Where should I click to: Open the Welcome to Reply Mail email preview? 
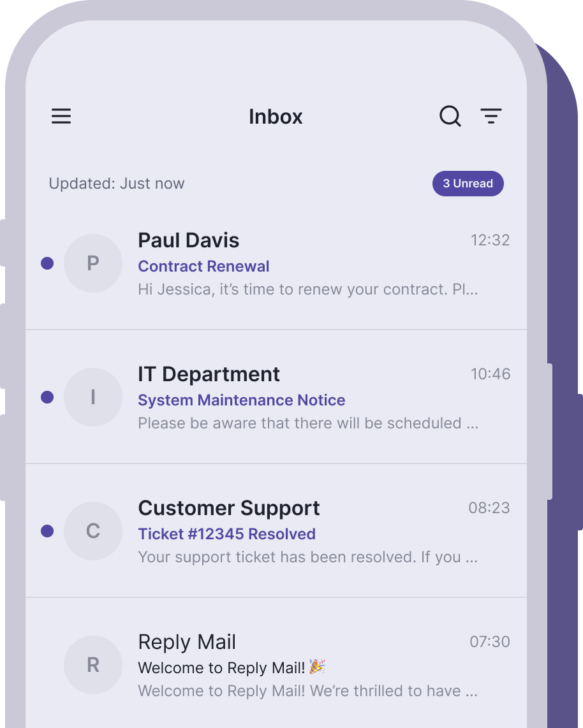[307, 691]
